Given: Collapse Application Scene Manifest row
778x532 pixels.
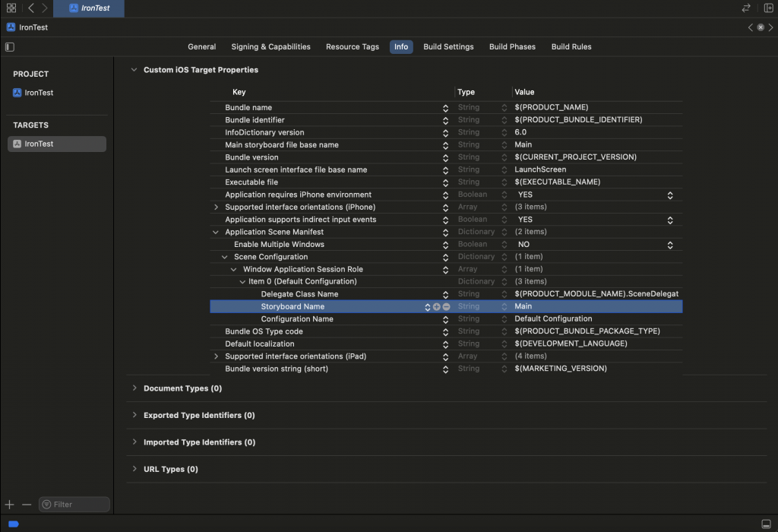Looking at the screenshot, I should [215, 232].
